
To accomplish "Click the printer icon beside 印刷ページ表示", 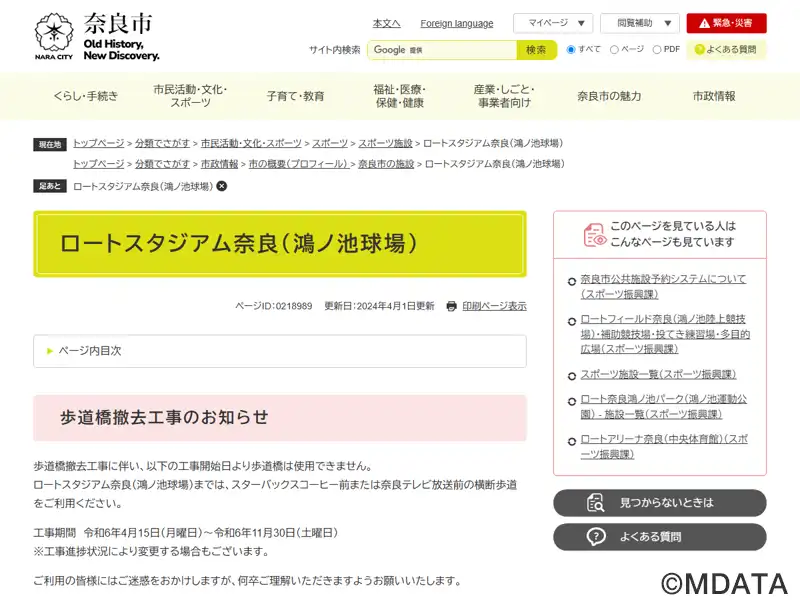I will point(452,306).
